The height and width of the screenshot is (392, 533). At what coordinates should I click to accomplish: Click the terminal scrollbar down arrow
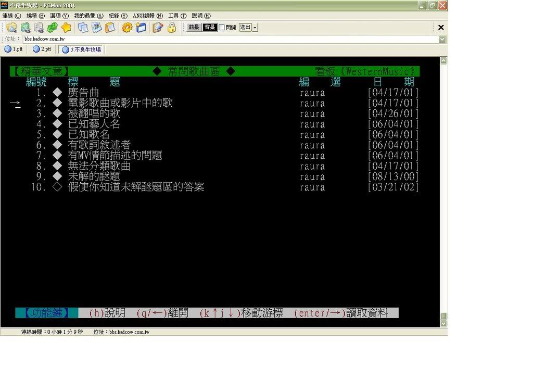[443, 323]
